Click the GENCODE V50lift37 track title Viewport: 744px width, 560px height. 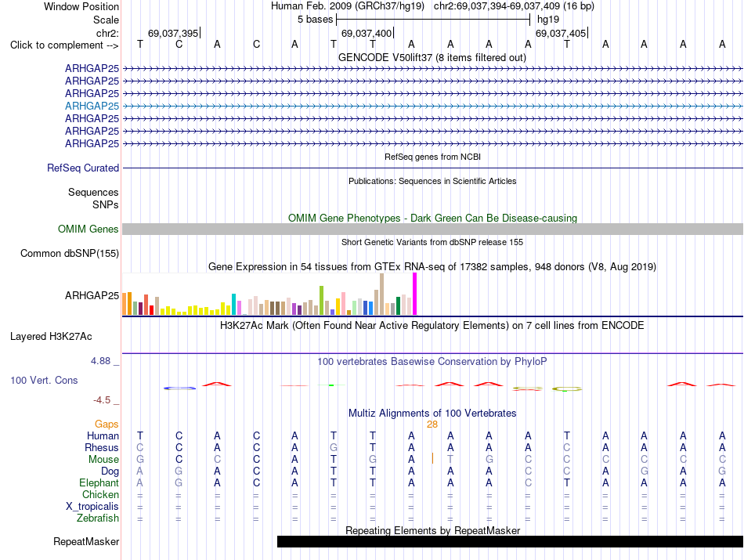[432, 58]
